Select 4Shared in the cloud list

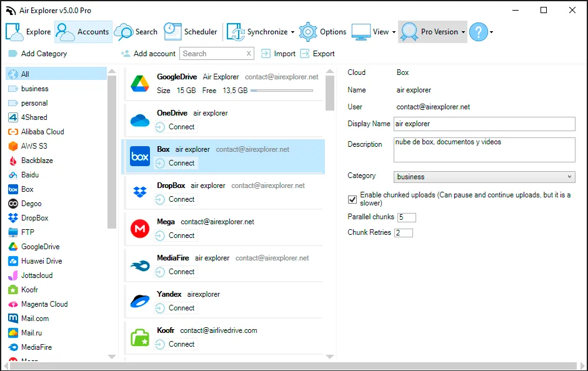click(x=56, y=117)
